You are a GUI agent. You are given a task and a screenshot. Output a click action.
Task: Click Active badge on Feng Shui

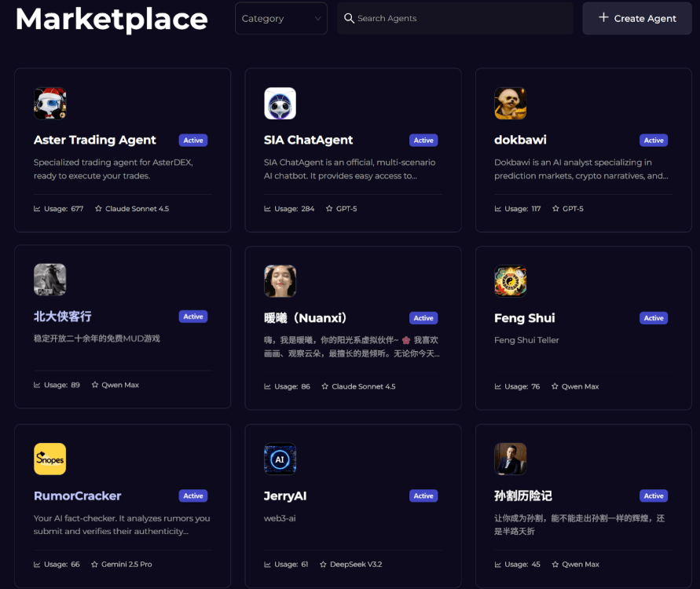click(654, 318)
